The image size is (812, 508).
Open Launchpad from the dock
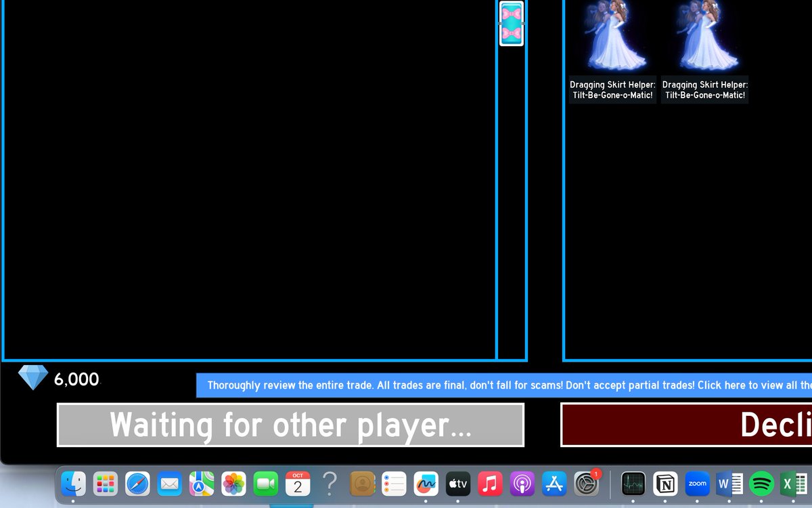pyautogui.click(x=106, y=484)
